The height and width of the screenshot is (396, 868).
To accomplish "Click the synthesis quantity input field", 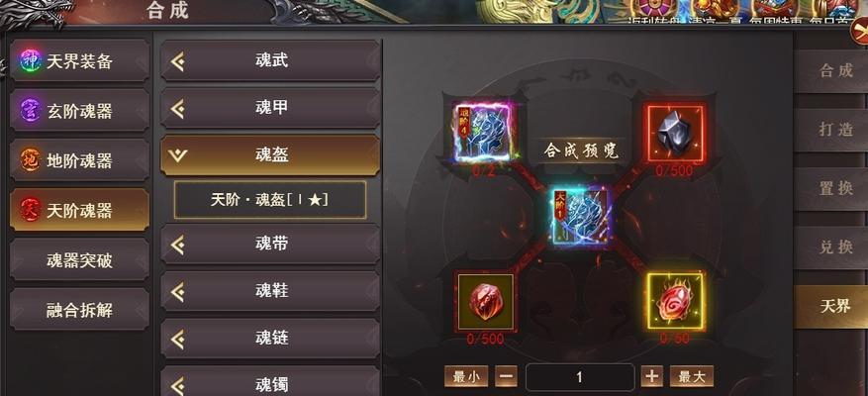I will (x=580, y=378).
